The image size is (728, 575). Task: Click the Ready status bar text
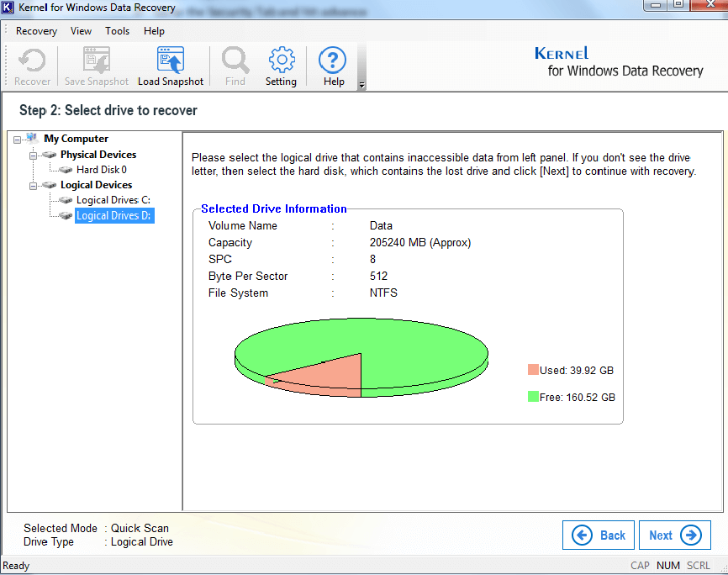point(16,565)
